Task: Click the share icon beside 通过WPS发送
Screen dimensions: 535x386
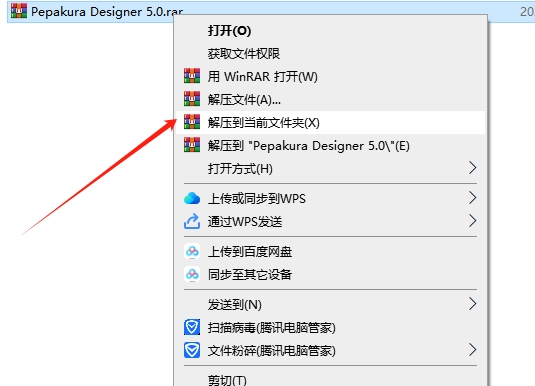Action: 192,221
